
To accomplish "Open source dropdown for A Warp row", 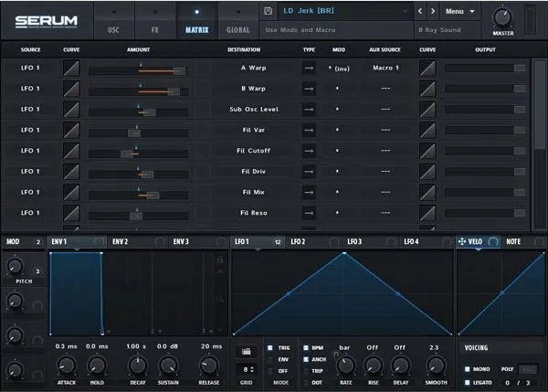I will 30,68.
